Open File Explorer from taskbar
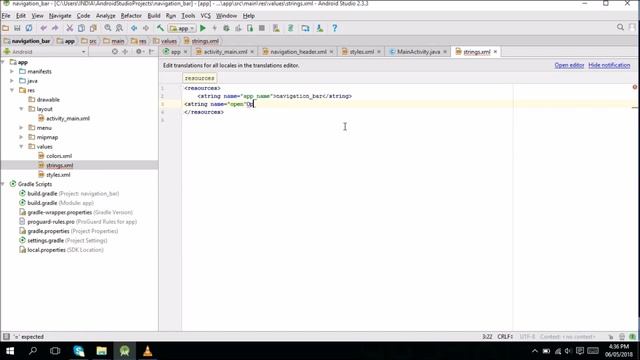 (x=102, y=351)
